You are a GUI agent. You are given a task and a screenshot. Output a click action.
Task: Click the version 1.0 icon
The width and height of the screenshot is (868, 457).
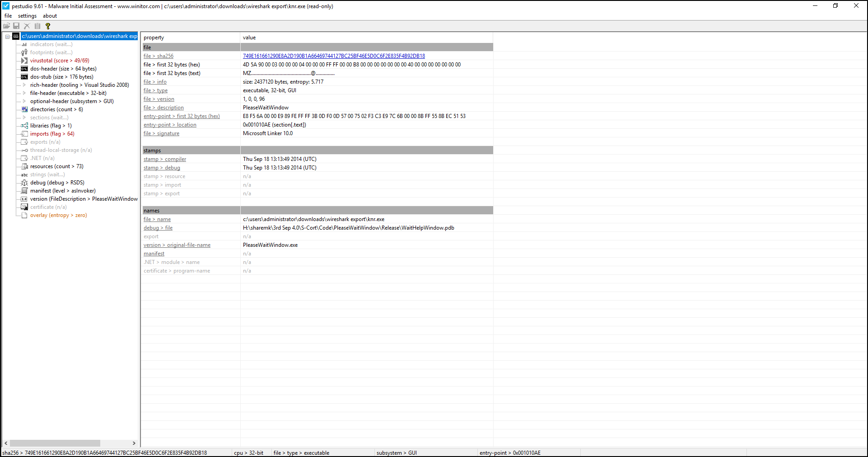pos(24,199)
